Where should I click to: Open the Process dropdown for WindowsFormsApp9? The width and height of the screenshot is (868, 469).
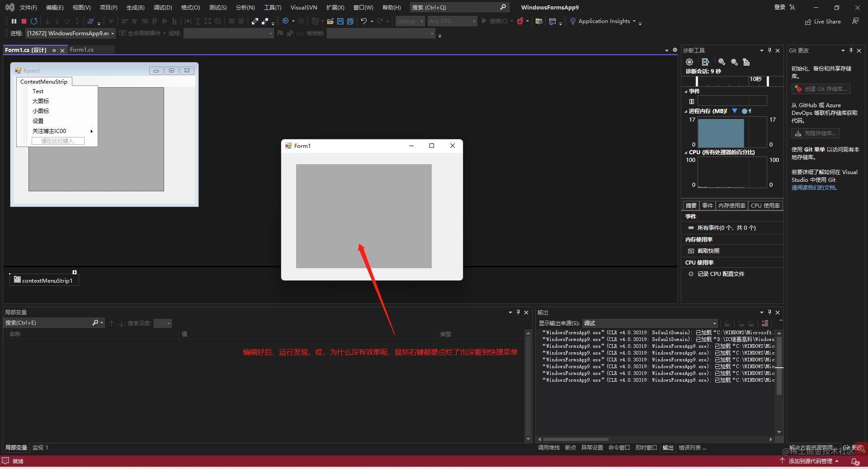tap(71, 33)
